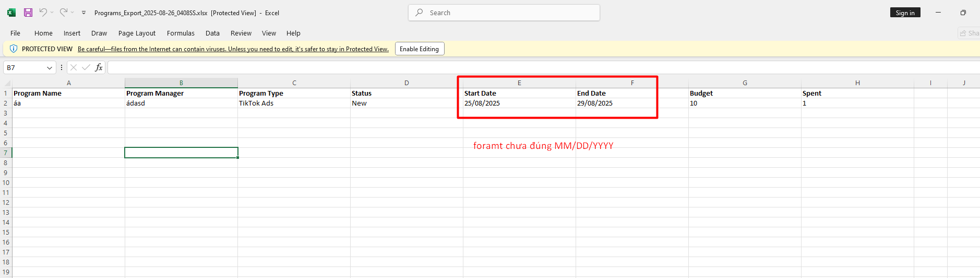
Task: Expand the Name Box dropdown arrow
Action: point(50,68)
